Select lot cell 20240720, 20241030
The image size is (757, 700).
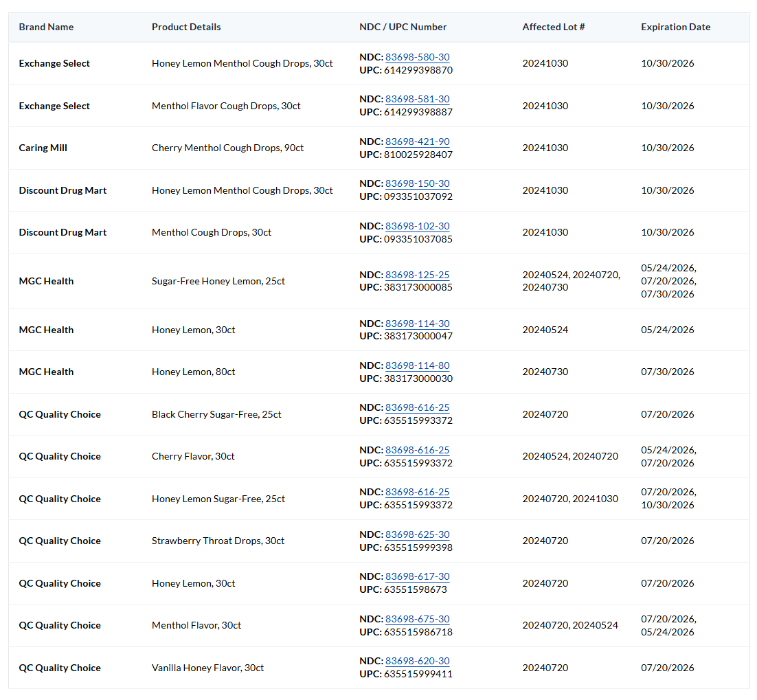tap(570, 499)
